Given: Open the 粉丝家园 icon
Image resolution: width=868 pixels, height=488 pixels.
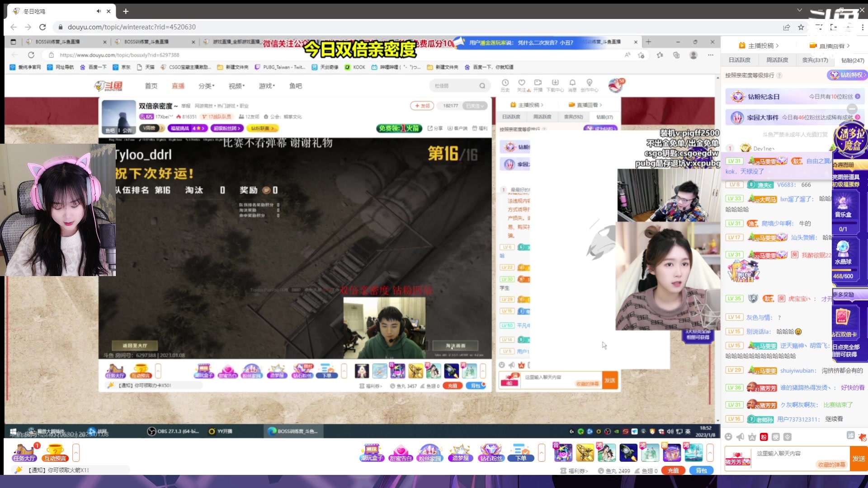Looking at the screenshot, I should tap(429, 452).
